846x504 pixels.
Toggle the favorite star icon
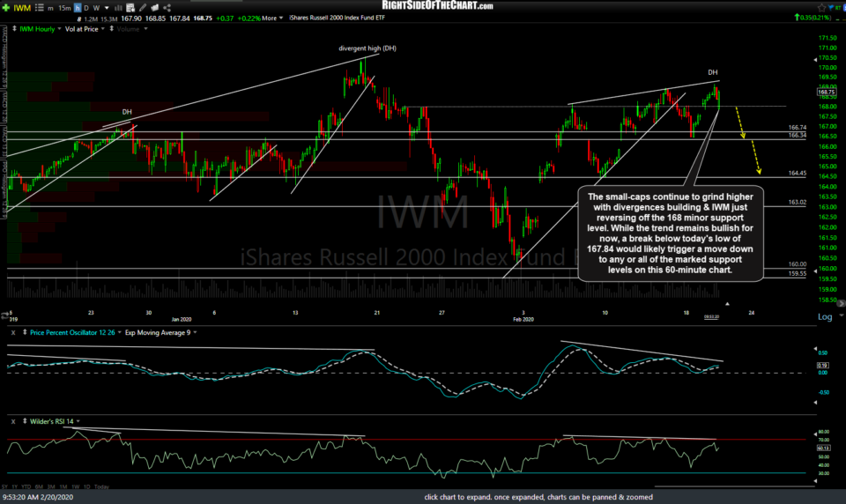821,8
